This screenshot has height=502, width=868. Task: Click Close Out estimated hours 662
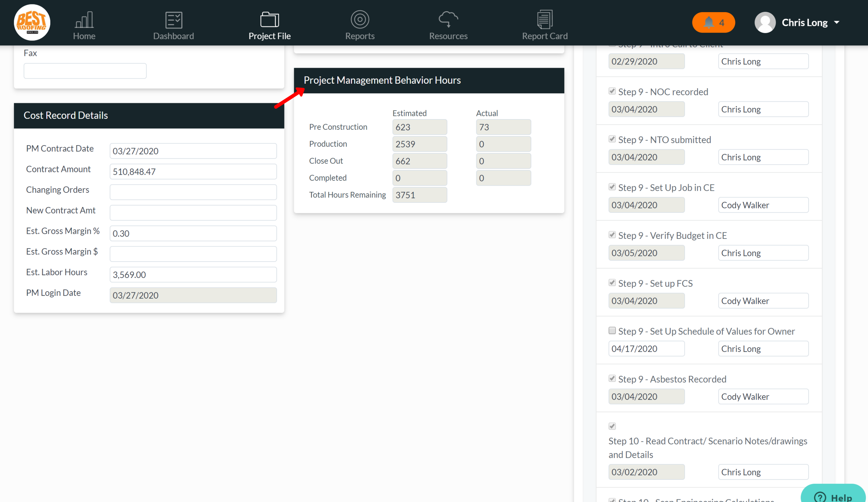[420, 161]
